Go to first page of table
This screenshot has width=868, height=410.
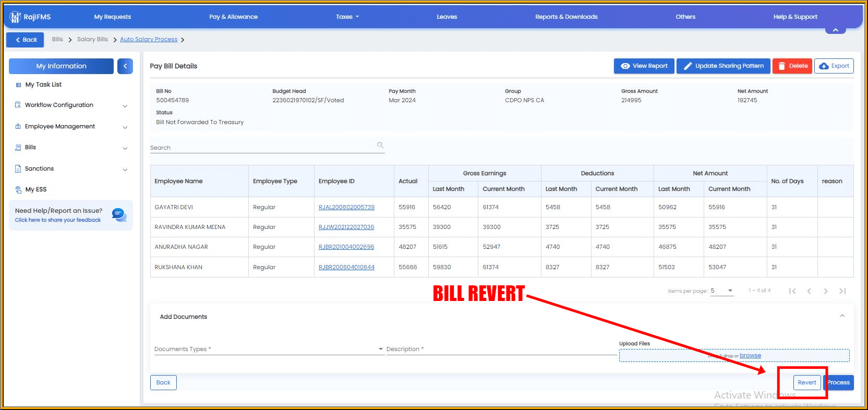792,291
